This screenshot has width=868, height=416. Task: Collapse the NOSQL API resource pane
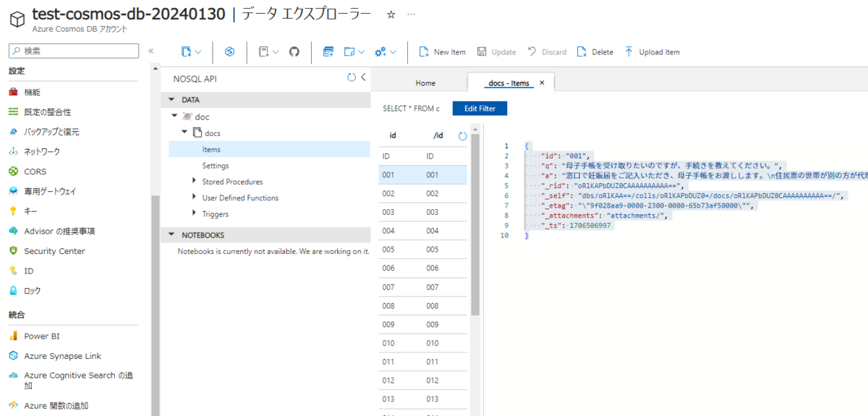(363, 77)
